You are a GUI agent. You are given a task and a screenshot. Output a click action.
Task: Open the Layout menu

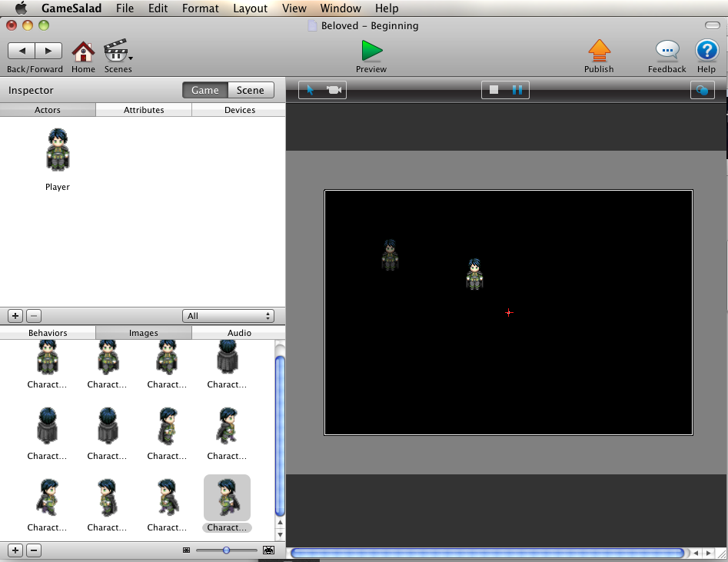click(251, 8)
